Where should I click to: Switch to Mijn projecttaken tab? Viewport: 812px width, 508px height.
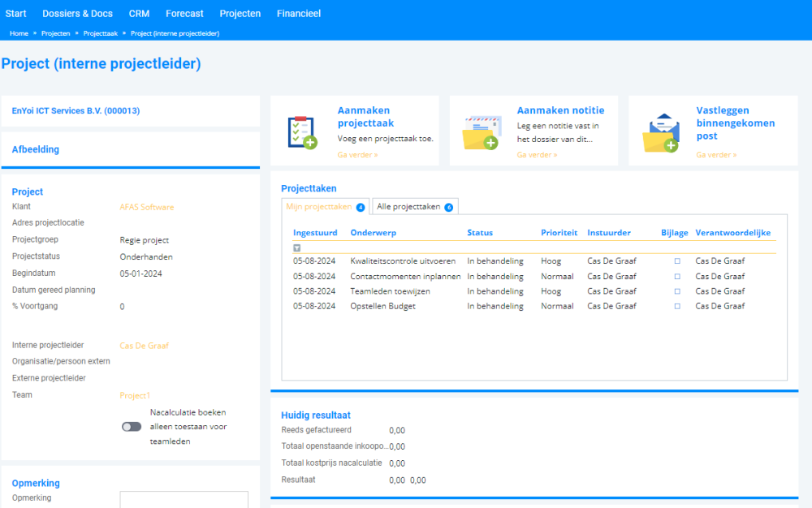point(326,206)
